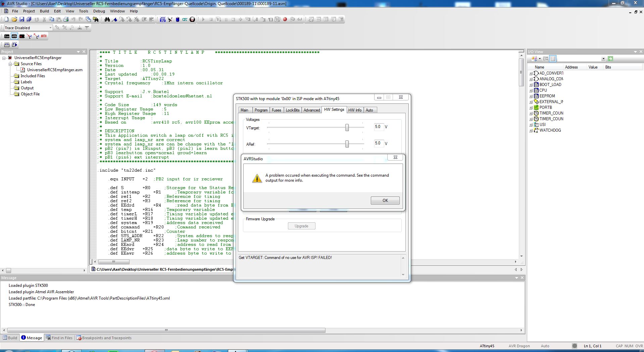Click the VTarget voltage slider handle
This screenshot has width=644, height=352.
click(x=347, y=127)
